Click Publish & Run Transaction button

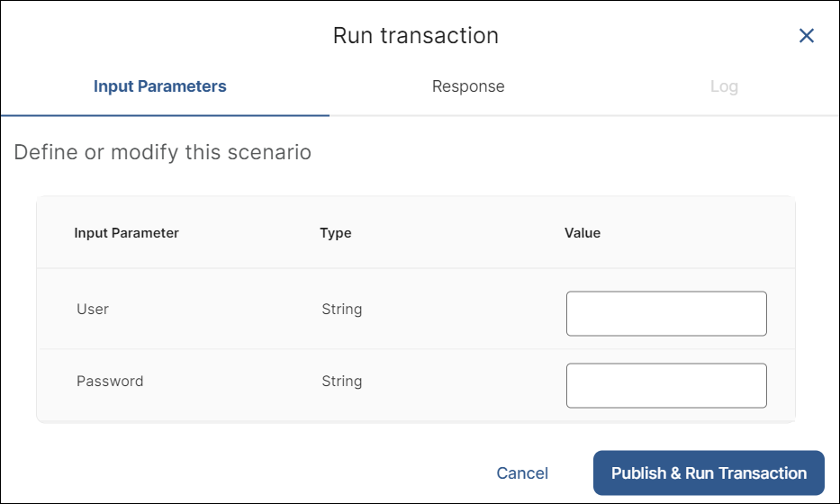[x=709, y=472]
